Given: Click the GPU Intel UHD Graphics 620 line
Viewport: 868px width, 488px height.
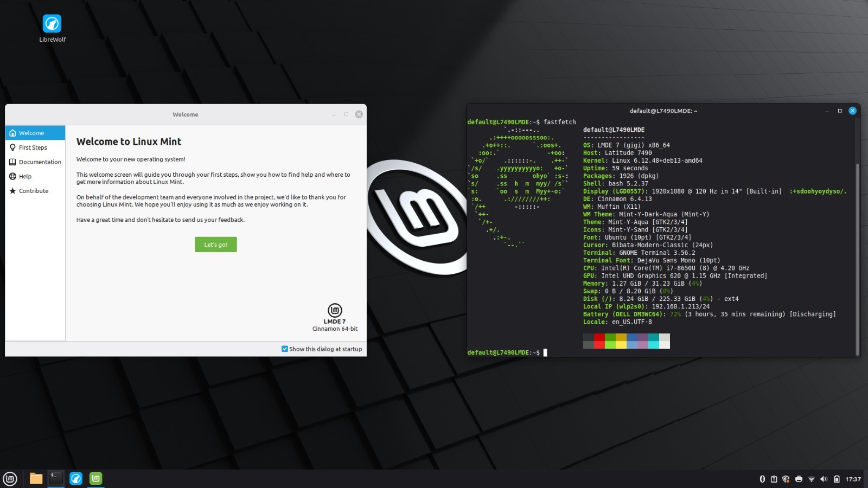Looking at the screenshot, I should [x=675, y=276].
